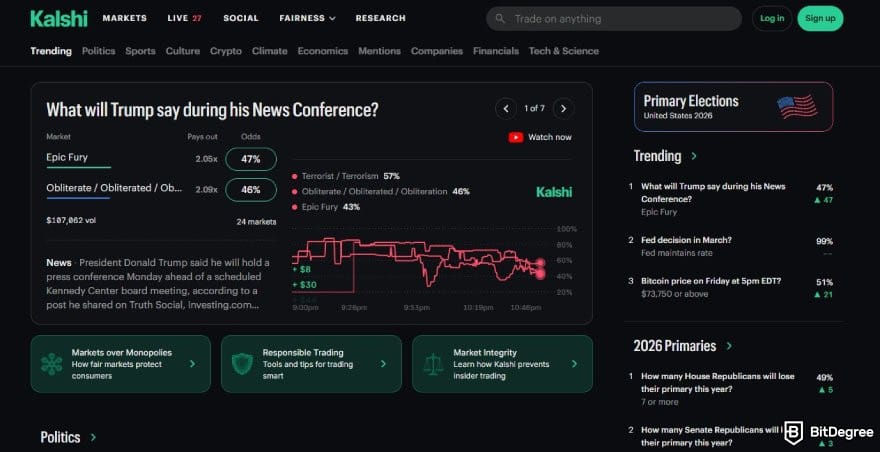The width and height of the screenshot is (880, 452).
Task: Open the Markets nav item
Action: pyautogui.click(x=125, y=18)
